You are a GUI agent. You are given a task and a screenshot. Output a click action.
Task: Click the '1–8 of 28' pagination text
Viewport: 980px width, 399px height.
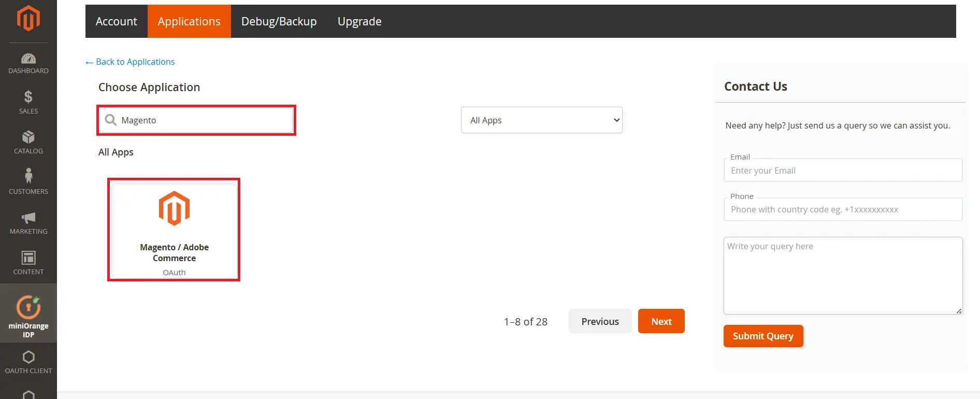pos(526,322)
